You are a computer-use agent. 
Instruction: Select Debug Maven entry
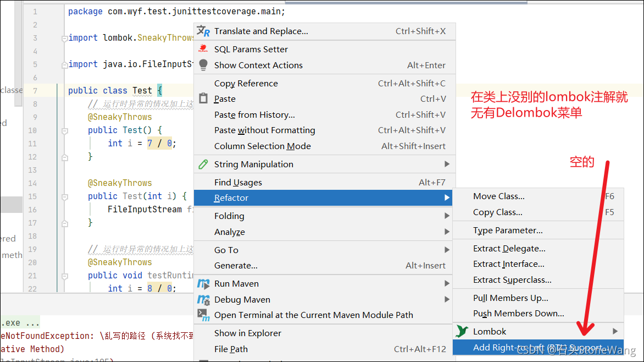(323, 299)
